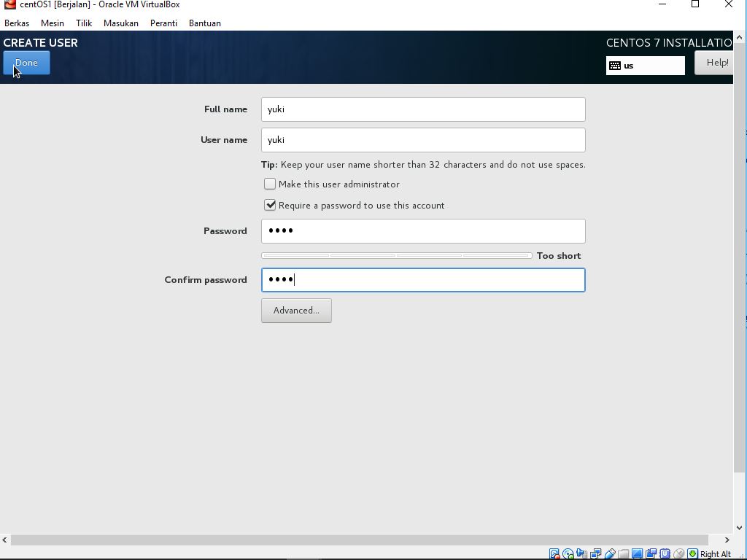Focus the User name field
This screenshot has width=747, height=560.
(423, 140)
